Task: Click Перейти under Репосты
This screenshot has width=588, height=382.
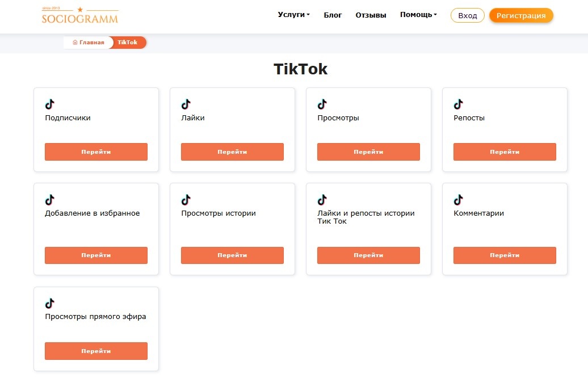Action: pos(505,152)
